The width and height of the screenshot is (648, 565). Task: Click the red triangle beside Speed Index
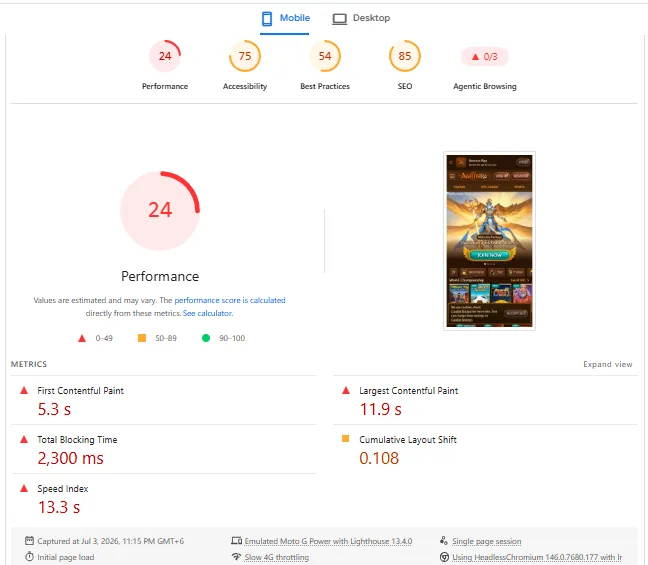pos(24,488)
